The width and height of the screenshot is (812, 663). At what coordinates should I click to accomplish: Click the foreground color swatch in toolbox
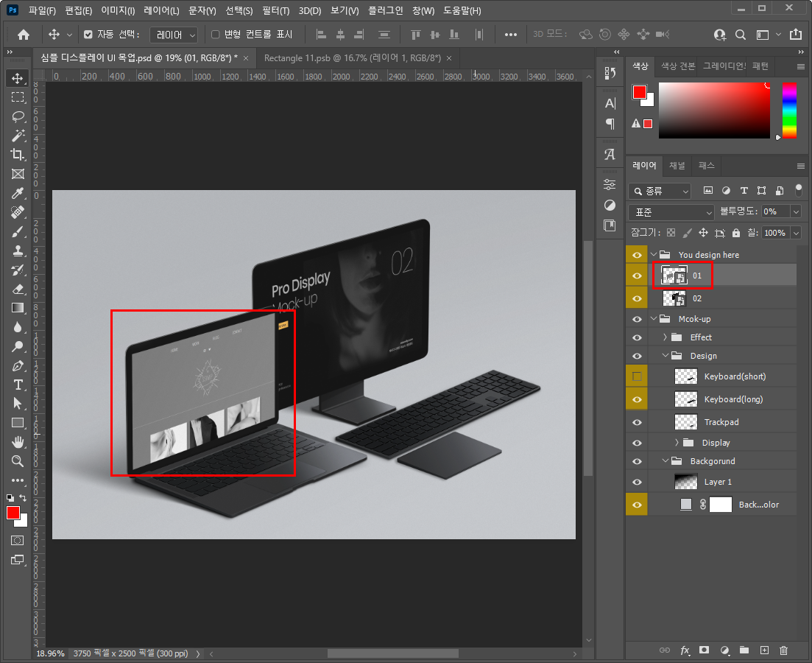[13, 513]
